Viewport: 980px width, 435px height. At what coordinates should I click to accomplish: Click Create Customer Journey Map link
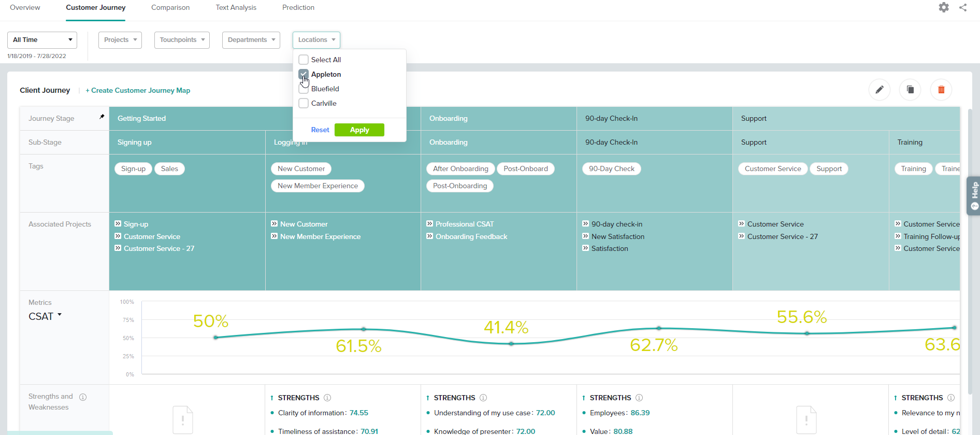138,90
